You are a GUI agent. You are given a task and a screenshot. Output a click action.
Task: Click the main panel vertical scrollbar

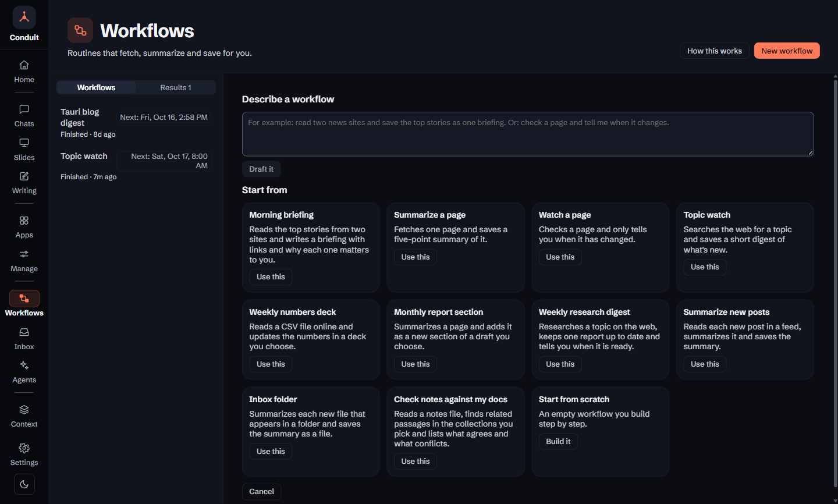(x=835, y=283)
